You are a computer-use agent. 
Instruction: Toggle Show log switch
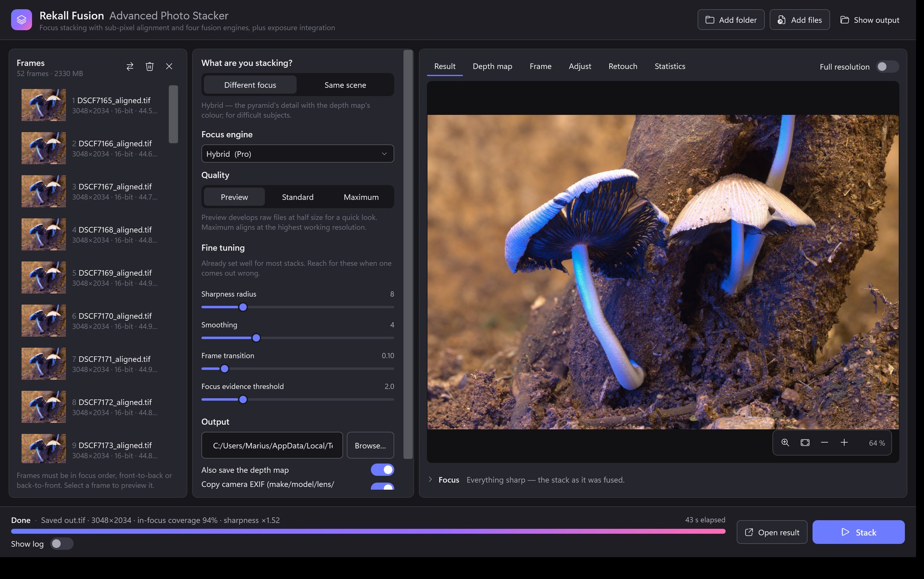[x=62, y=544]
